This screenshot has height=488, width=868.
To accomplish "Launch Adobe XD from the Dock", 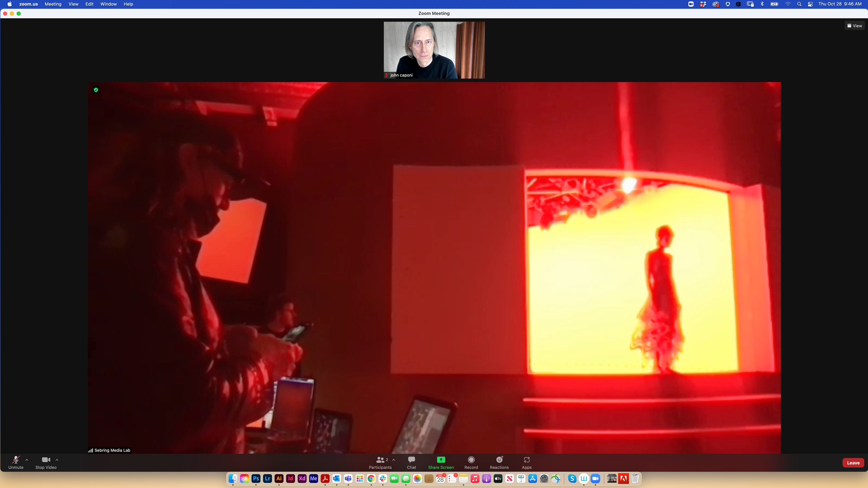I will [302, 478].
